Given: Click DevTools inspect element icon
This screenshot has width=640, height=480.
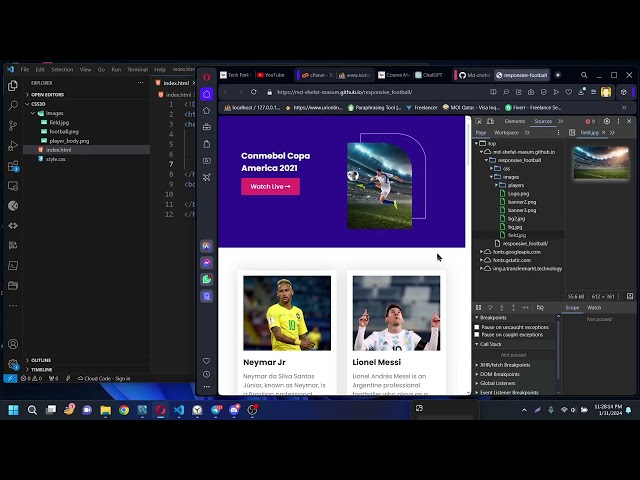Looking at the screenshot, I should [x=479, y=121].
